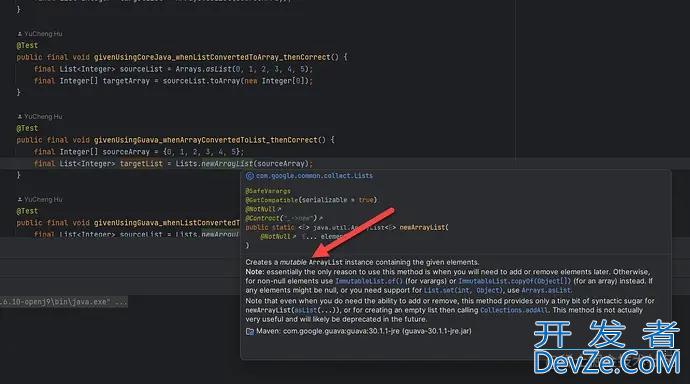Viewport: 690px width, 384px height.
Task: Click Arrays.asList call in sourceList line
Action: point(244,69)
